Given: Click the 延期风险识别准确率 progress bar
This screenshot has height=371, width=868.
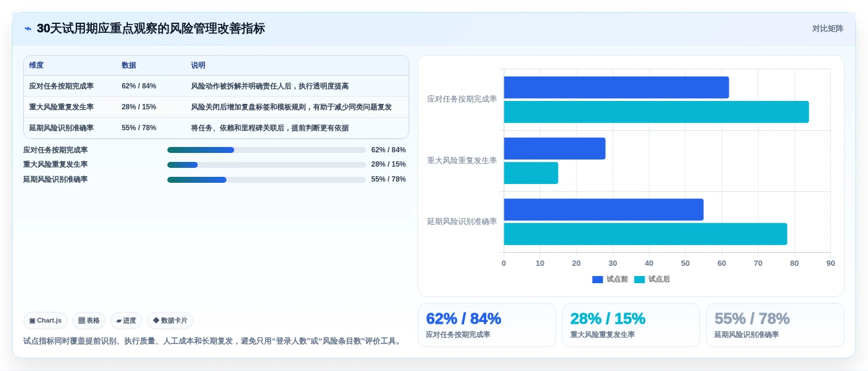Looking at the screenshot, I should pyautogui.click(x=266, y=180).
